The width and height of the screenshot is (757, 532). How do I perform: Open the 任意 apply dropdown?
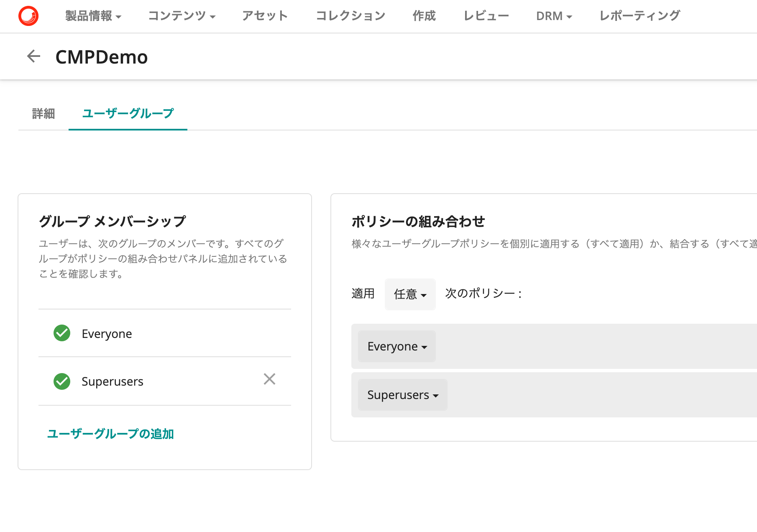[410, 294]
